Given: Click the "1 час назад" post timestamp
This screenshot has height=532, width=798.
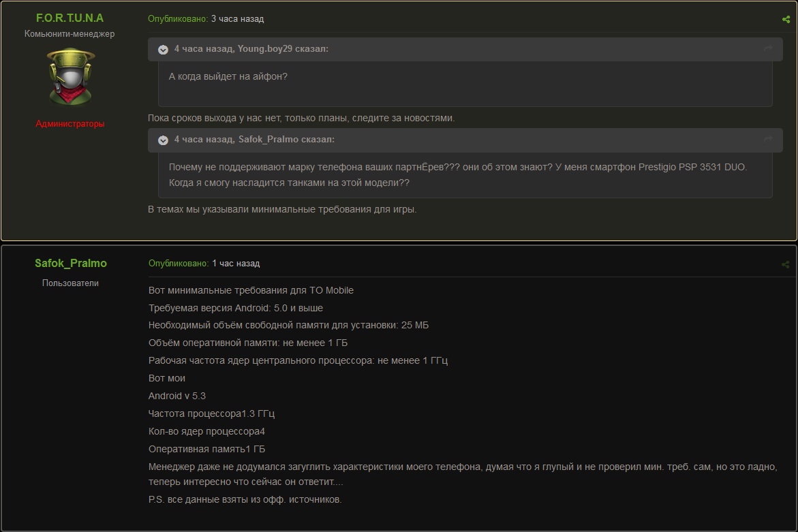Looking at the screenshot, I should 236,264.
